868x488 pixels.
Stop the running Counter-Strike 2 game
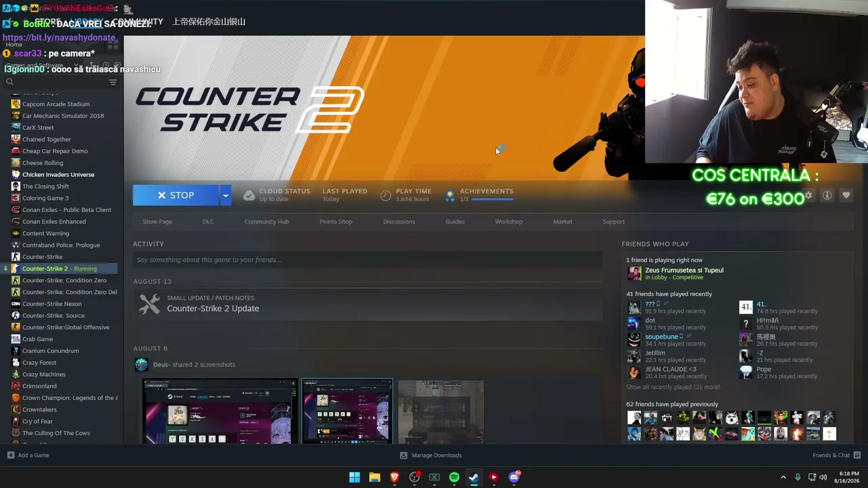(x=176, y=195)
